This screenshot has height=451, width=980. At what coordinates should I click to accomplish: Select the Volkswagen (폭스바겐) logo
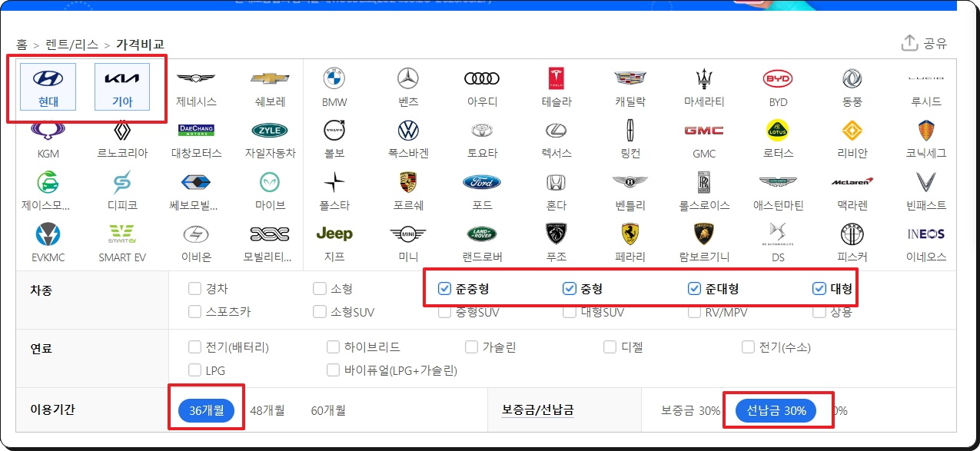click(408, 130)
